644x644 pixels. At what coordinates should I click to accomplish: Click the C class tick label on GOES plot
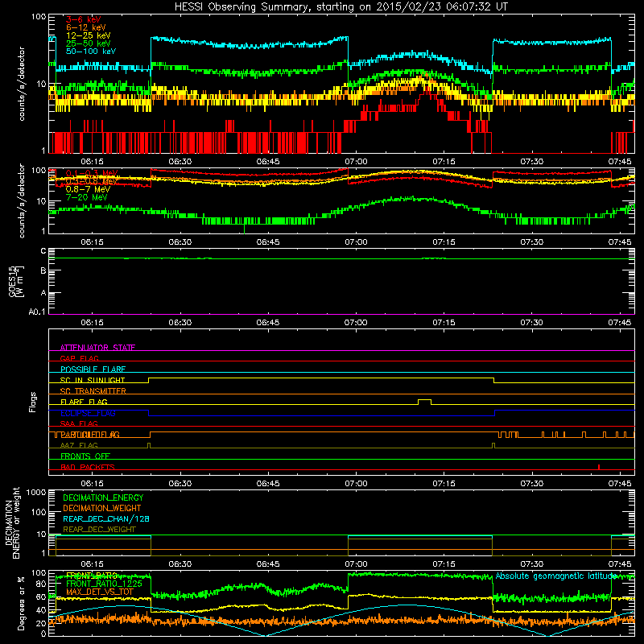pyautogui.click(x=43, y=251)
